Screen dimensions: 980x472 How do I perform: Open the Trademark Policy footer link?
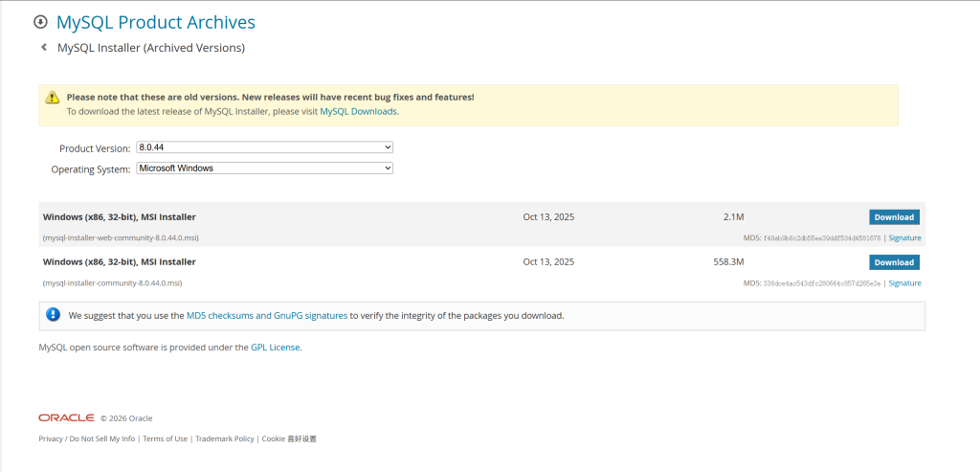pyautogui.click(x=224, y=438)
